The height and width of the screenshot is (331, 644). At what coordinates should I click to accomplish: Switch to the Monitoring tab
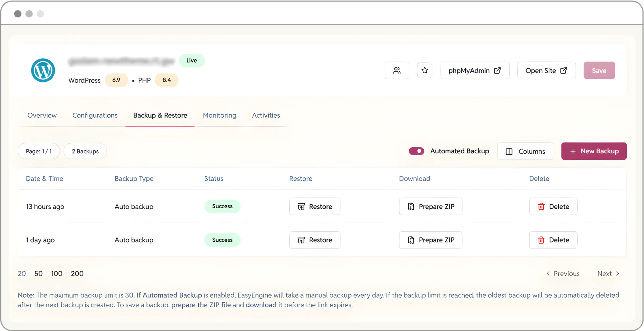tap(219, 115)
